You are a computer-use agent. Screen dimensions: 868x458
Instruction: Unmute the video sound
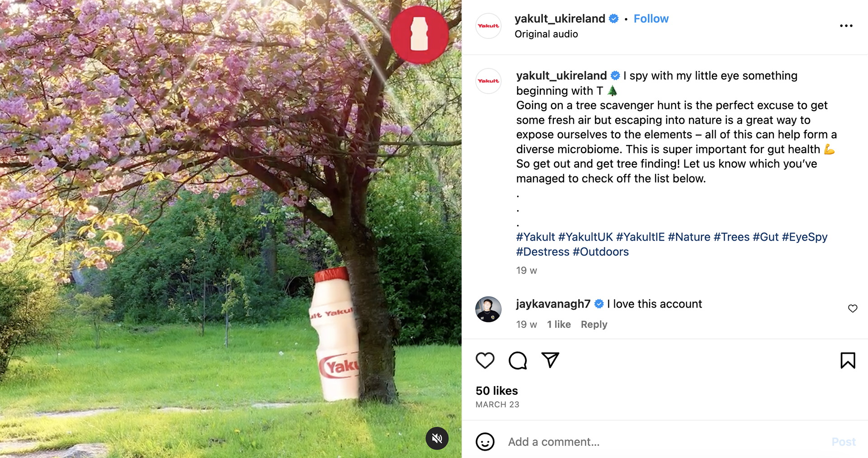click(437, 438)
